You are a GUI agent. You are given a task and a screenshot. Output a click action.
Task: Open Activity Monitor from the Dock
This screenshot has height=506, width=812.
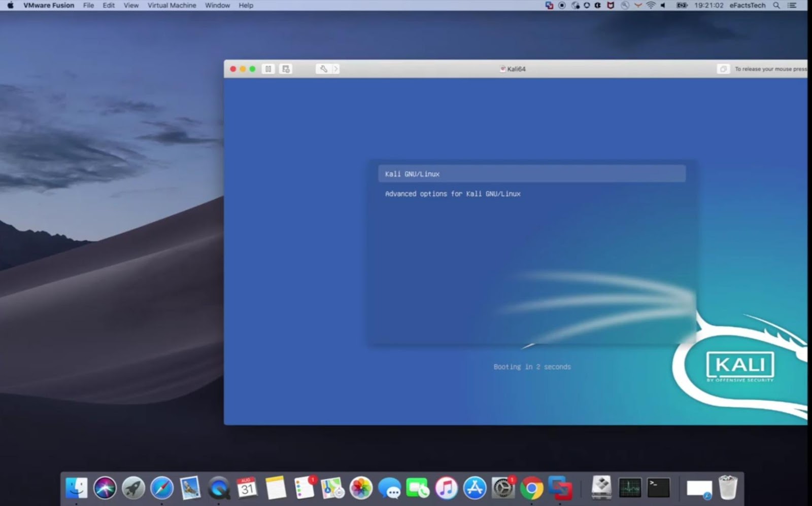pos(630,488)
